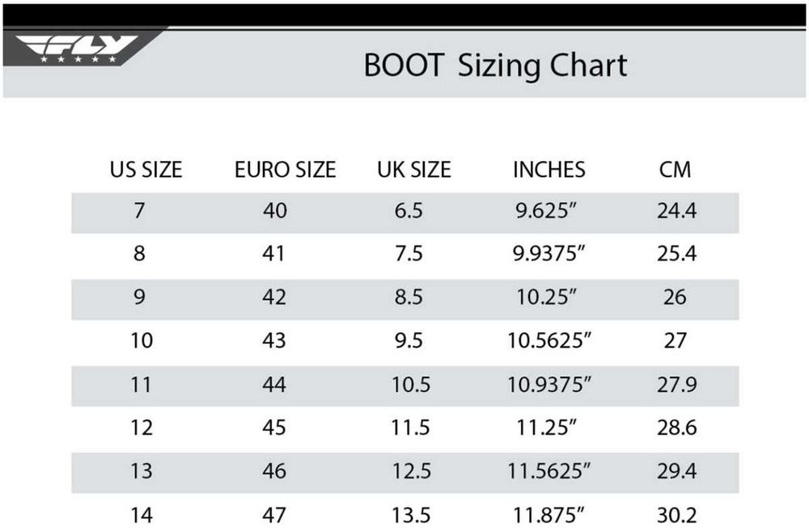This screenshot has height=532, width=809.
Task: Click the INCHES column header
Action: (549, 170)
